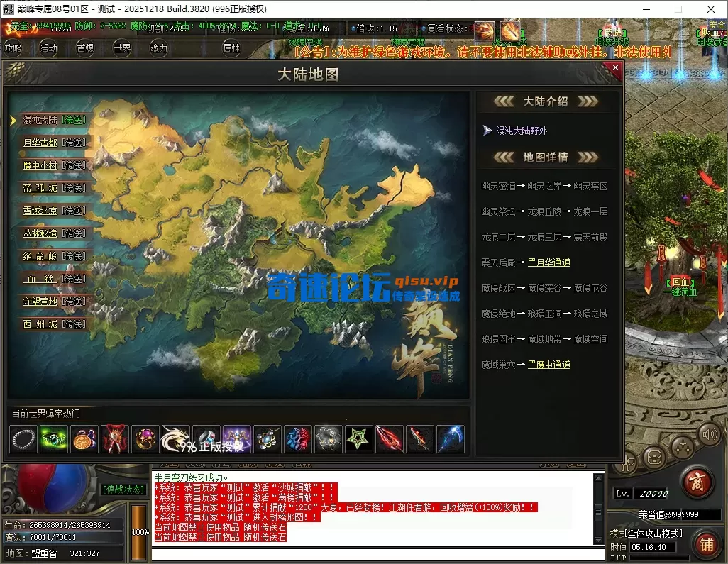Open the 属性 menu button
The image size is (728, 564).
click(x=231, y=48)
